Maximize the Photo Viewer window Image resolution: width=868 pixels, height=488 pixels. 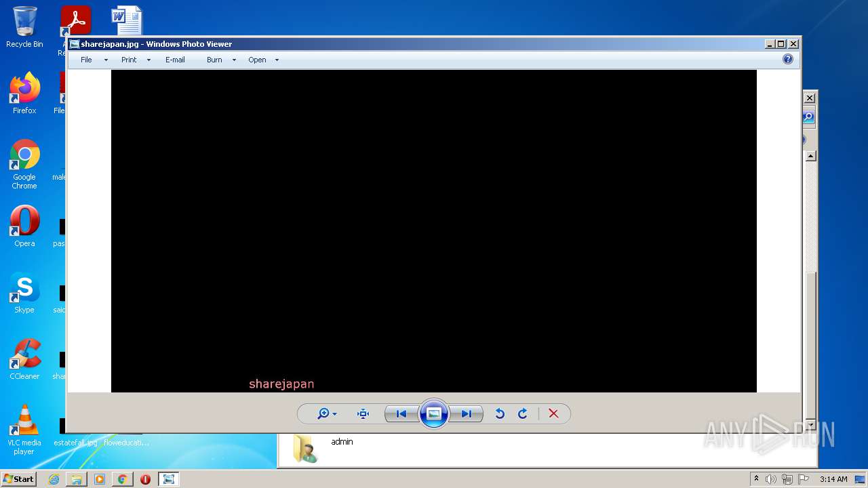(781, 44)
